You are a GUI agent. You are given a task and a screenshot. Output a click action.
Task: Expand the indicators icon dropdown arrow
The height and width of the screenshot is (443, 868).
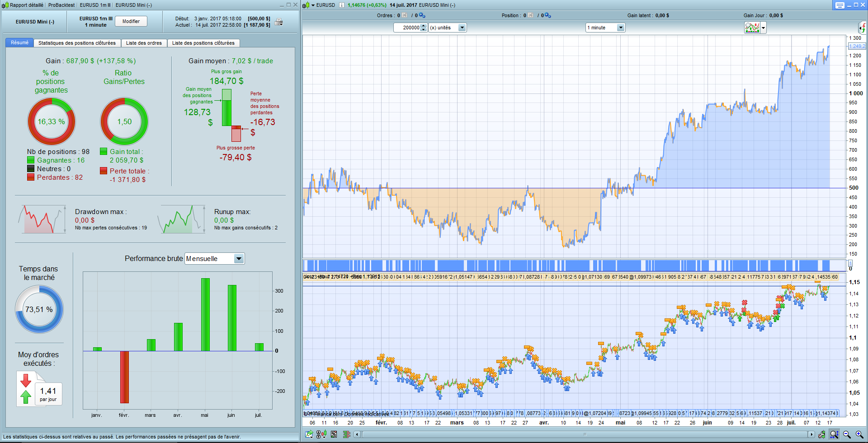point(764,28)
